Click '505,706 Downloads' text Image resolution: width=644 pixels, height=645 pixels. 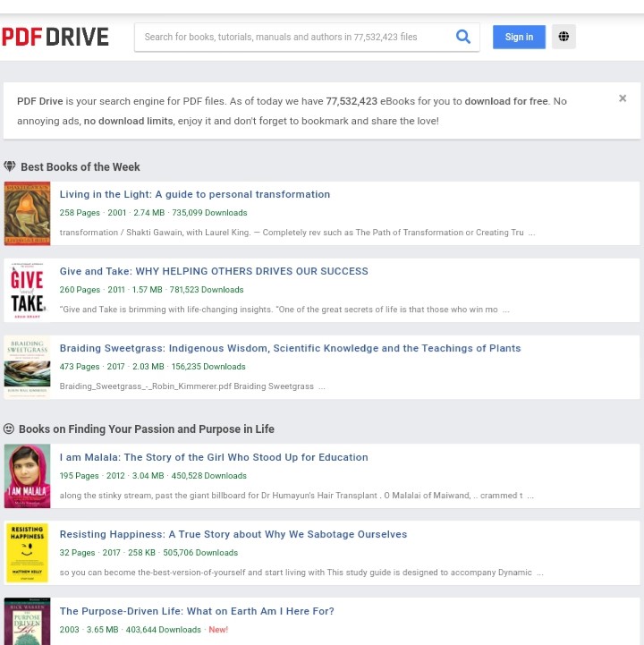tap(200, 553)
